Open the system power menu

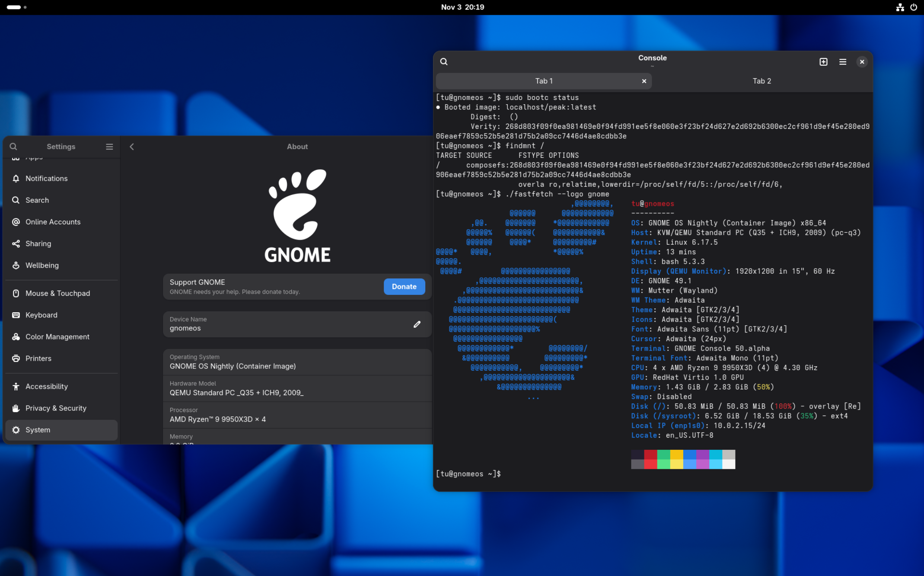coord(914,7)
